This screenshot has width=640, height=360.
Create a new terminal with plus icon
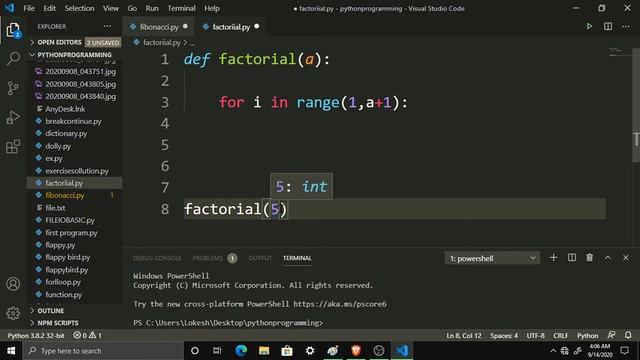[553, 258]
